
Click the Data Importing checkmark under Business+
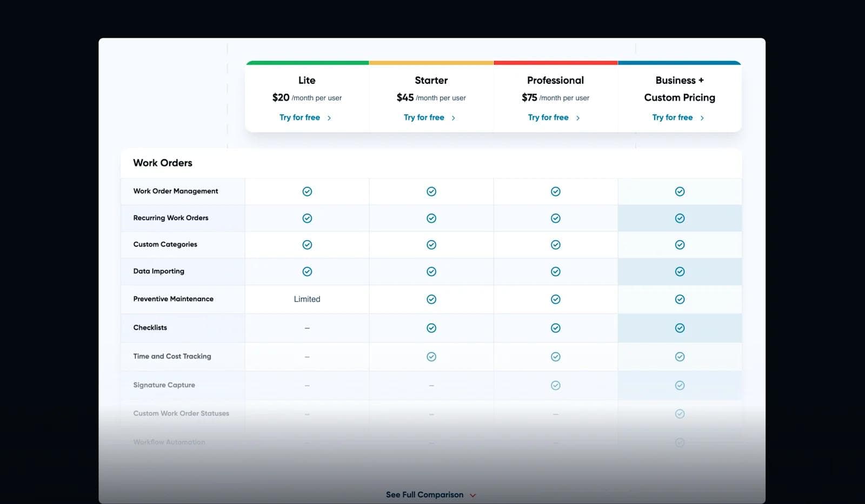tap(680, 271)
